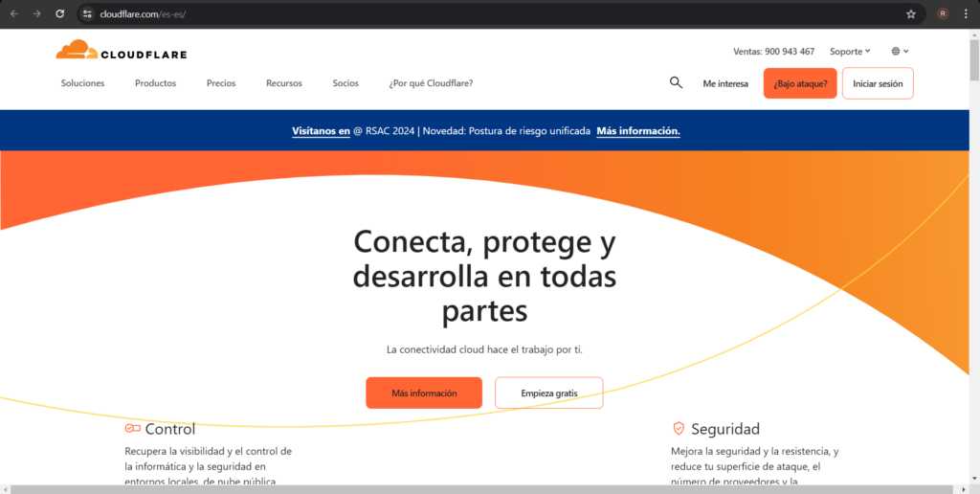Open the globe language selector

(900, 52)
